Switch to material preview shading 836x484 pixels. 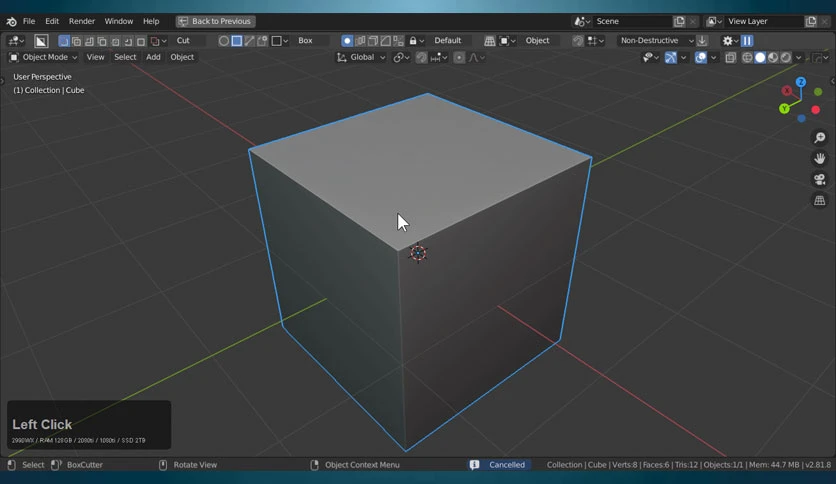[x=773, y=57]
